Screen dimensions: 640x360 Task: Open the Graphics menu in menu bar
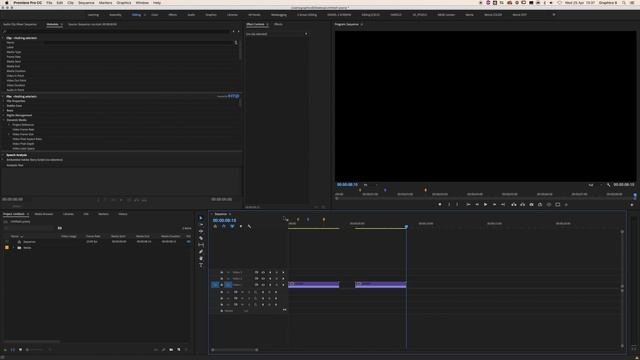[x=124, y=3]
